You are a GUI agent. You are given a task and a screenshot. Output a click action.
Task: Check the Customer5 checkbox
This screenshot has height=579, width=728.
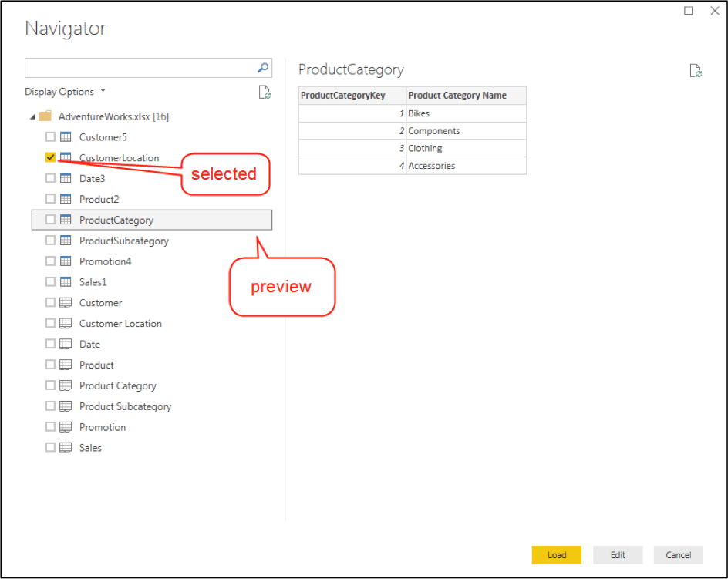pos(50,136)
